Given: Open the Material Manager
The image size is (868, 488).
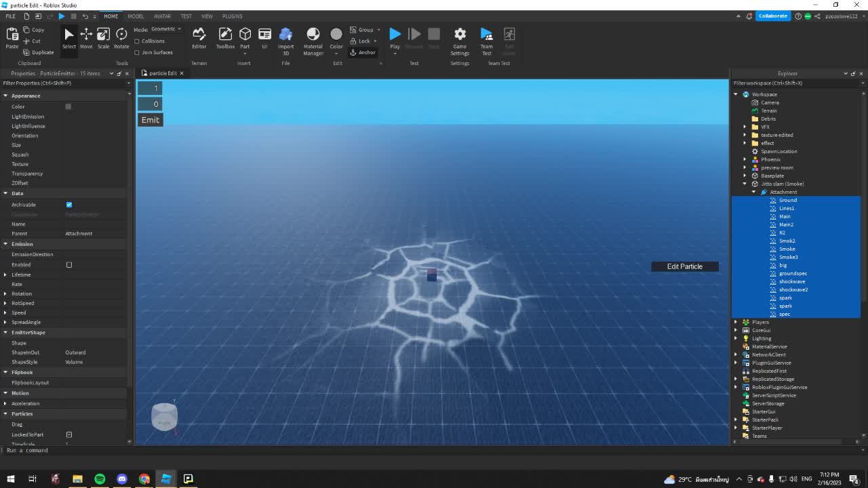Looking at the screenshot, I should (x=313, y=41).
